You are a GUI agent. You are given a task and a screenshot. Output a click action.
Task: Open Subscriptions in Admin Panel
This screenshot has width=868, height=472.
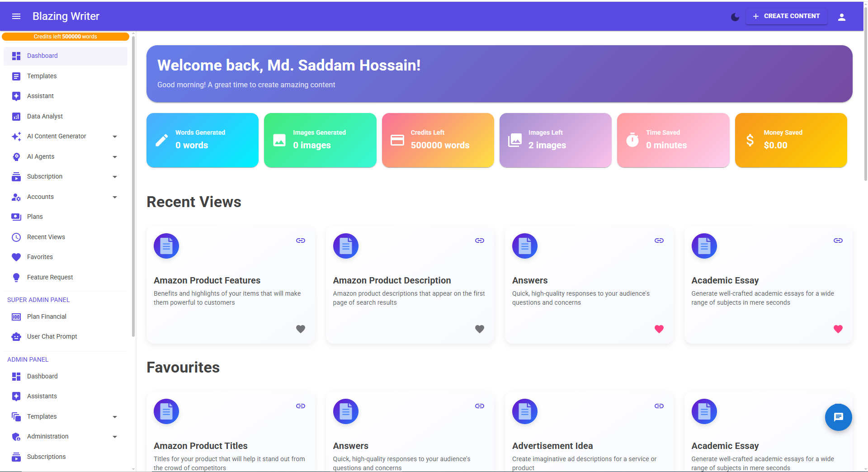coord(66,457)
